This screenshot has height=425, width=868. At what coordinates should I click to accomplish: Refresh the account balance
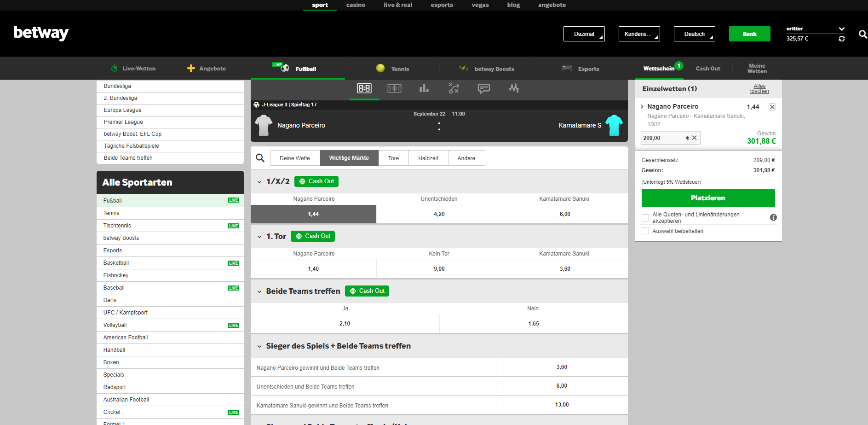tap(841, 39)
